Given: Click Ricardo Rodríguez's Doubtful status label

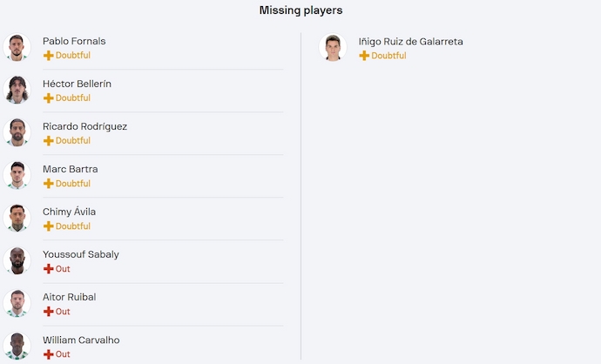Looking at the screenshot, I should click(73, 140).
